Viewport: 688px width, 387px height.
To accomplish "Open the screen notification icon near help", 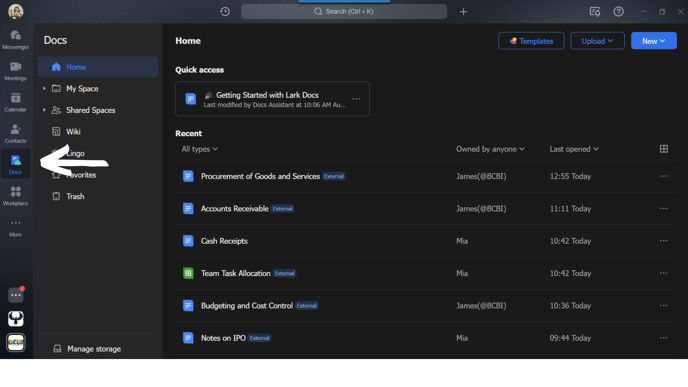I will 595,12.
